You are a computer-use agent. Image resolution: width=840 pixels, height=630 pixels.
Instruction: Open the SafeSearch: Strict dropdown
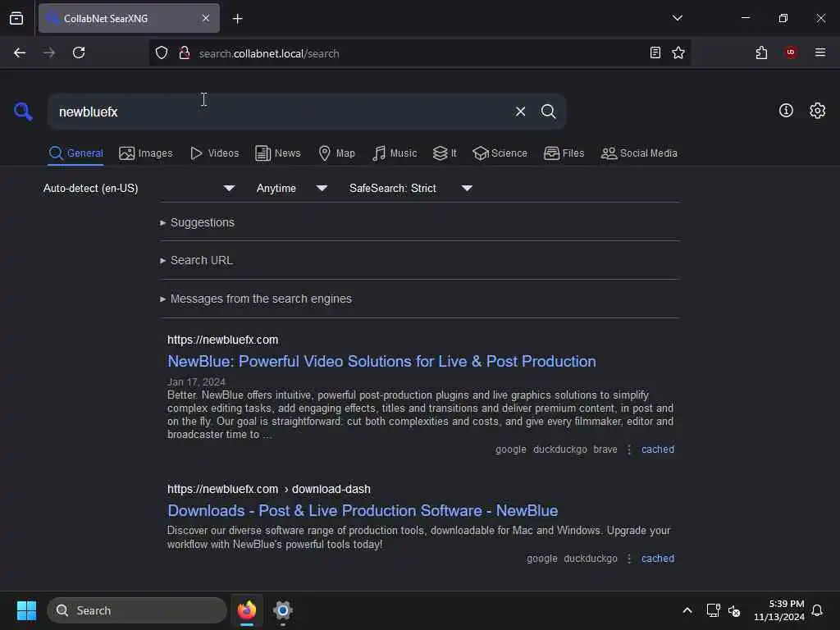coord(411,188)
